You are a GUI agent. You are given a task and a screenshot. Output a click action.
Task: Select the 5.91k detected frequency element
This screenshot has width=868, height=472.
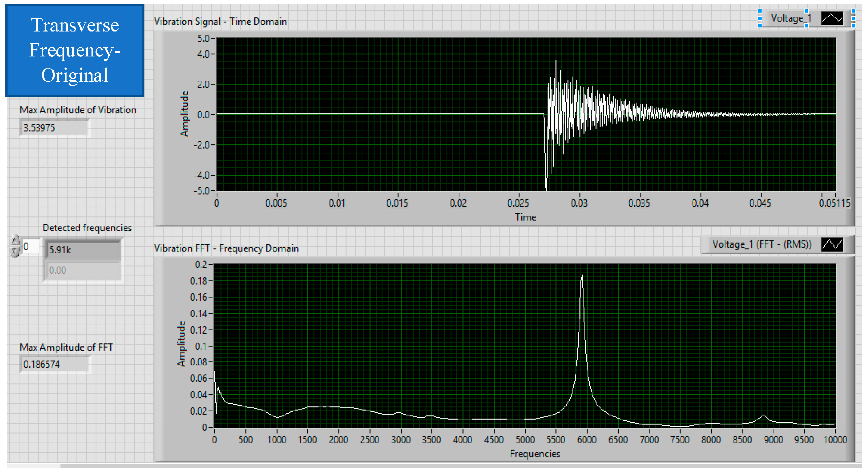(x=83, y=250)
